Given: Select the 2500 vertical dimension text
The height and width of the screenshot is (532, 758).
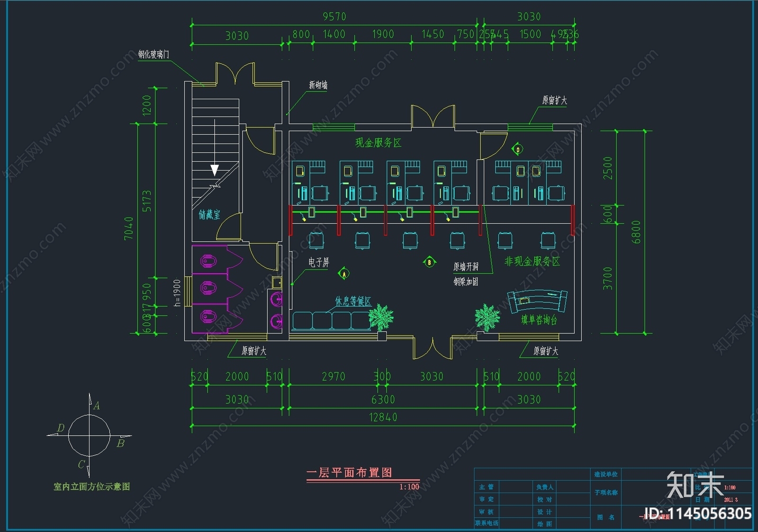Looking at the screenshot, I should [x=608, y=168].
